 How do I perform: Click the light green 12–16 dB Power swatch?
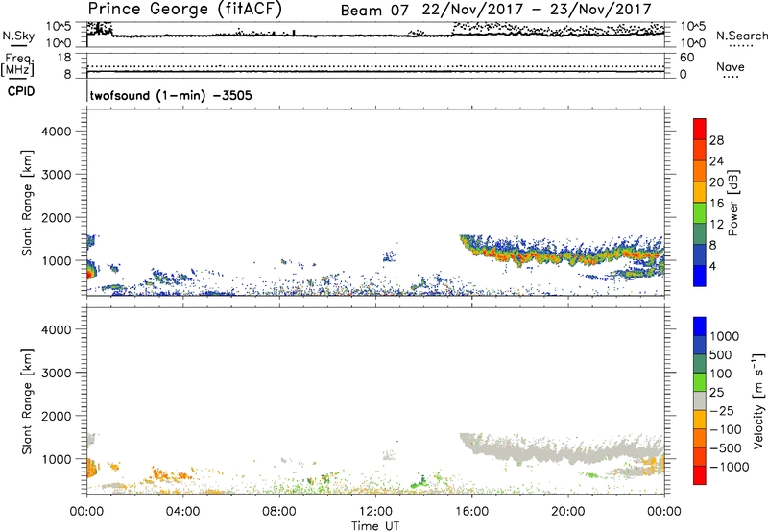click(x=700, y=212)
